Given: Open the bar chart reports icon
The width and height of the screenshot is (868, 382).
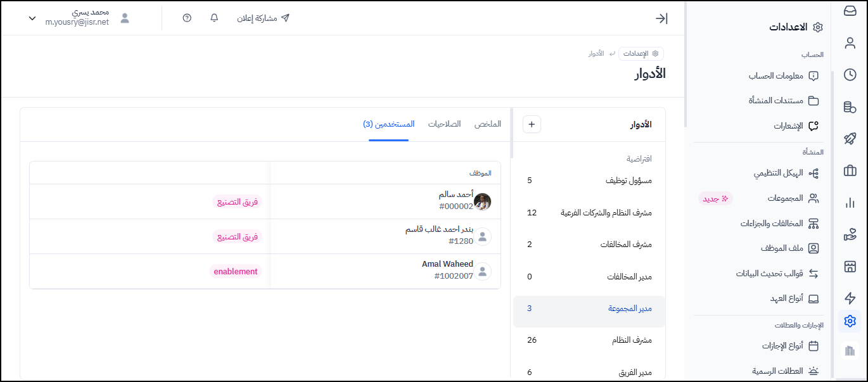Looking at the screenshot, I should point(850,203).
